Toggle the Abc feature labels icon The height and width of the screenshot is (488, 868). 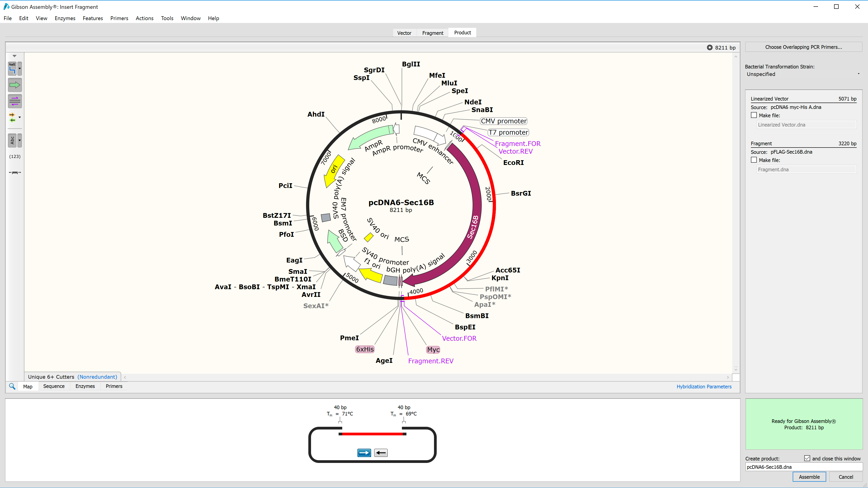tap(12, 140)
